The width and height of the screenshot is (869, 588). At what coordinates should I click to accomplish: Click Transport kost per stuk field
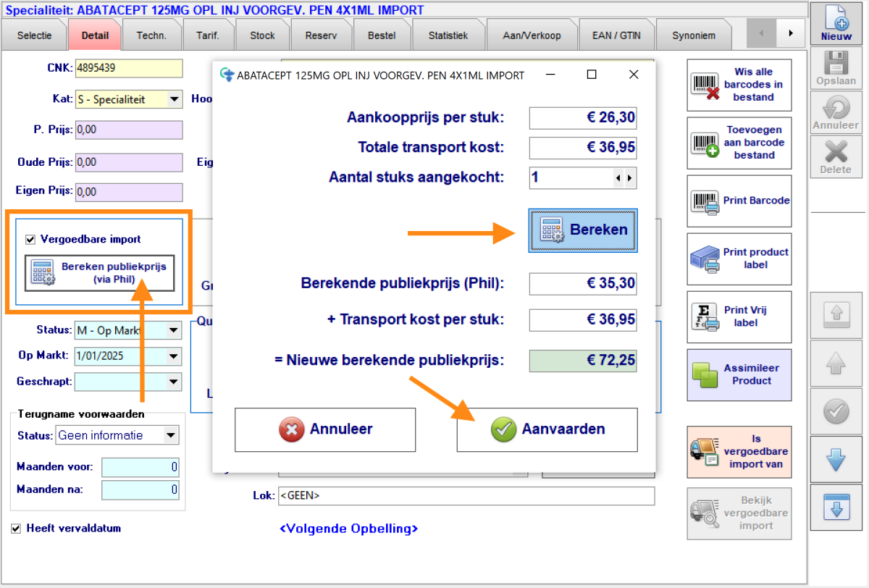click(583, 320)
